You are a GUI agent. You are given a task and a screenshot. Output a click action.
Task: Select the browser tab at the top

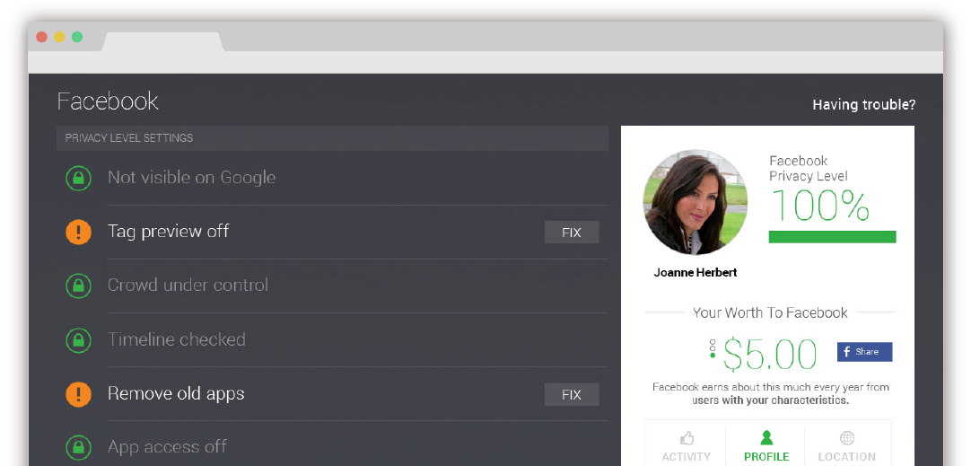tap(163, 41)
